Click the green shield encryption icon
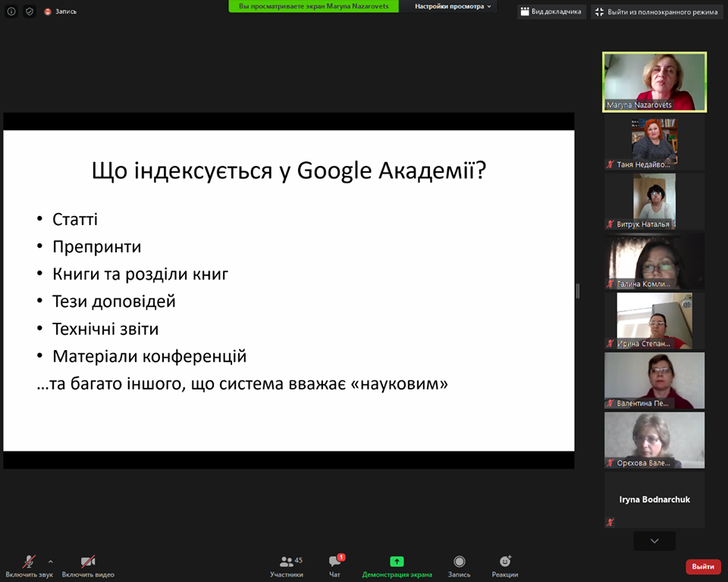 coord(30,11)
